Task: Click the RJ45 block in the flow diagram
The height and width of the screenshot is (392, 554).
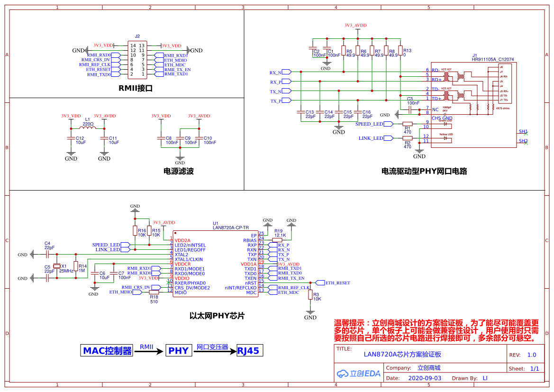Action: (249, 350)
